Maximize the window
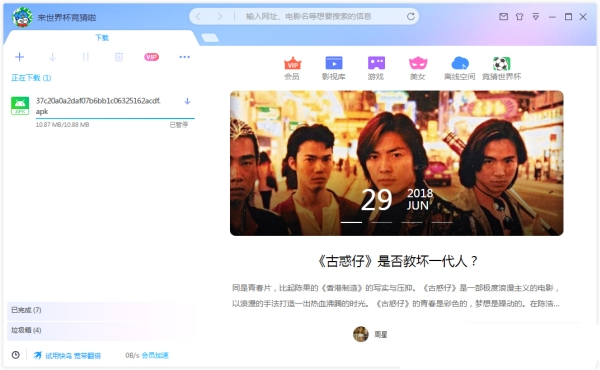The height and width of the screenshot is (370, 600). 568,16
